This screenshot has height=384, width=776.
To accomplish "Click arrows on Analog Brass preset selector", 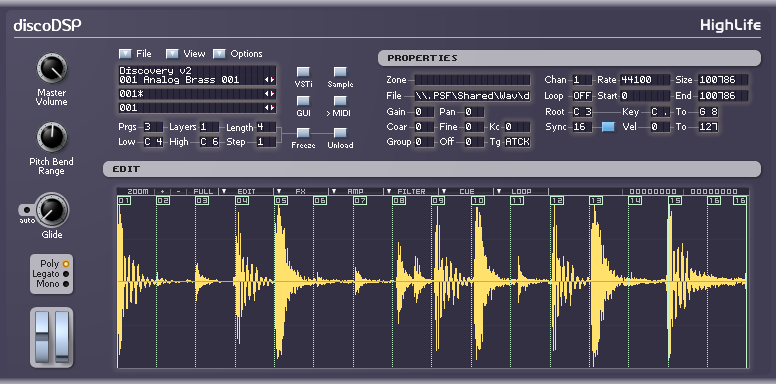I will click(269, 80).
